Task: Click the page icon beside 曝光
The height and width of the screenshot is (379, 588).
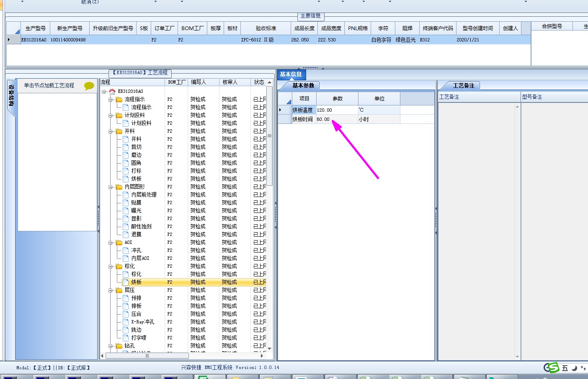Action: (126, 210)
